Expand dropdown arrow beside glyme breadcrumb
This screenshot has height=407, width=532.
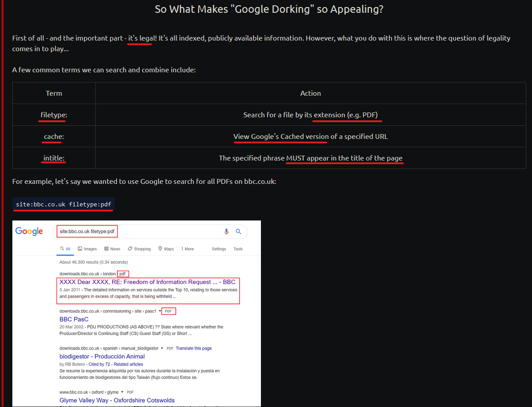122,392
